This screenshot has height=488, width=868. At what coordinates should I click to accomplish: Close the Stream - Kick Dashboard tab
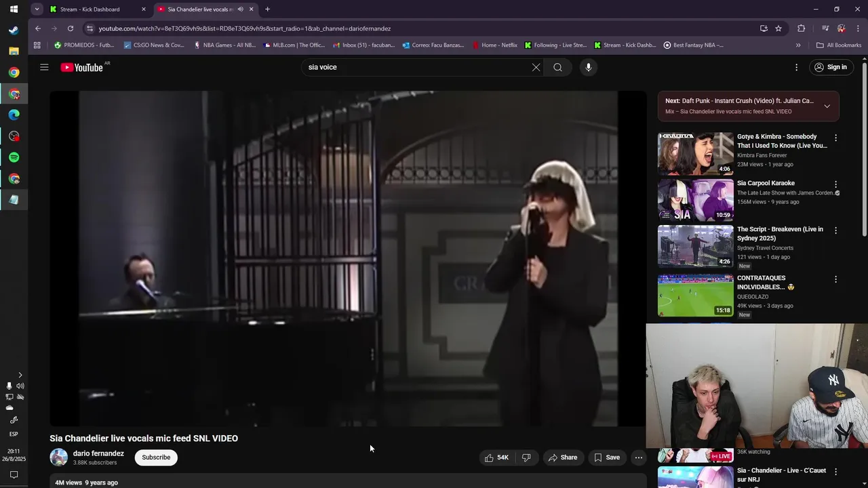(x=143, y=9)
